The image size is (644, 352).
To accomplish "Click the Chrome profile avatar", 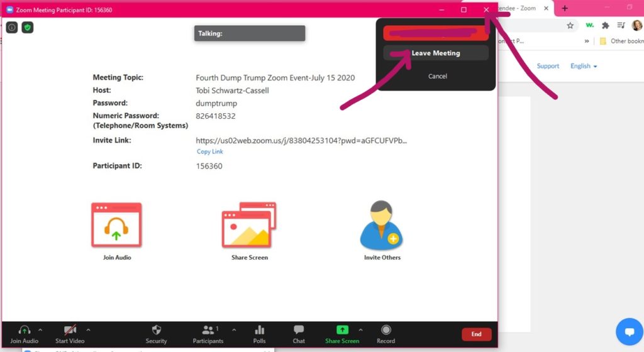I will (x=636, y=25).
